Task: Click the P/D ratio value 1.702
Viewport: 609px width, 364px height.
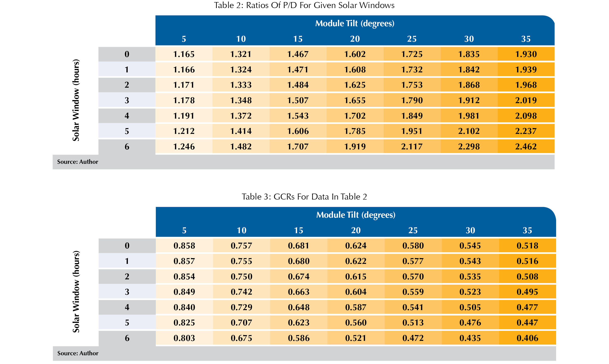Action: 355,116
